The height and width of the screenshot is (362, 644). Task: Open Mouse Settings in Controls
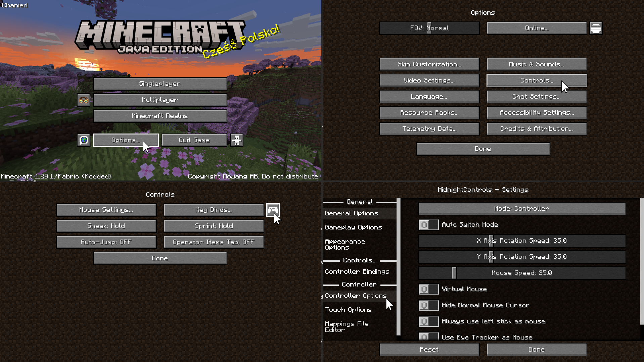tap(106, 210)
